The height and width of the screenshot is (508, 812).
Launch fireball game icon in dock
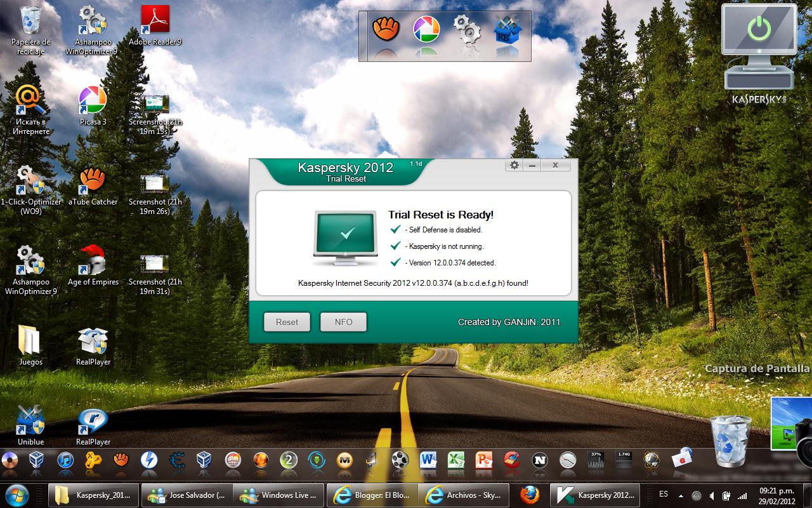[x=261, y=460]
